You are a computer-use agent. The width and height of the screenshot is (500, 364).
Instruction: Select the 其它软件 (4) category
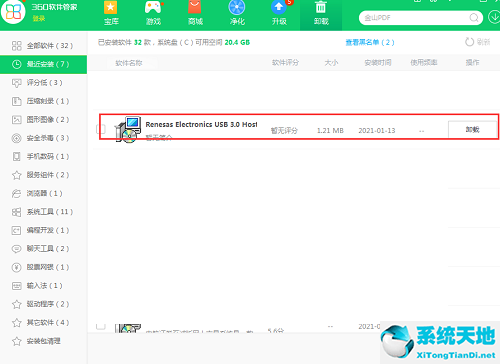click(x=43, y=322)
